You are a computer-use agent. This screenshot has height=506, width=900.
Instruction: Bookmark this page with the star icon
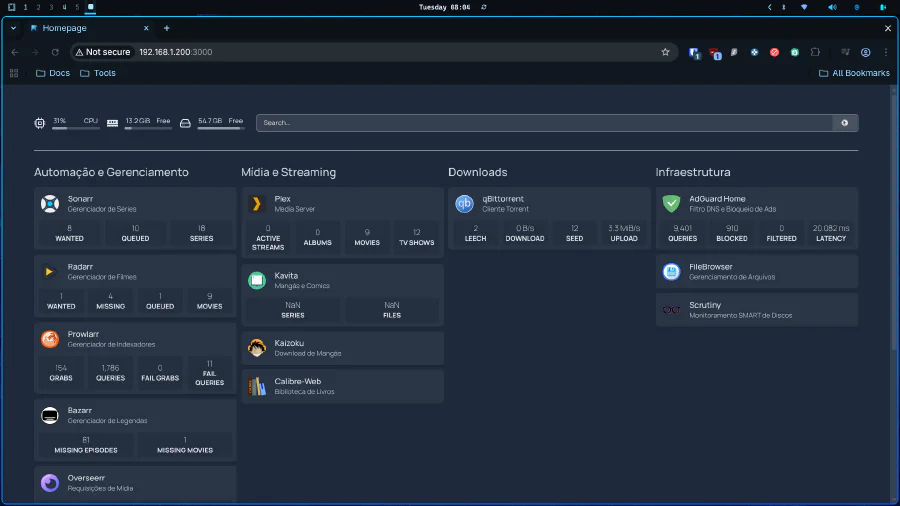665,52
